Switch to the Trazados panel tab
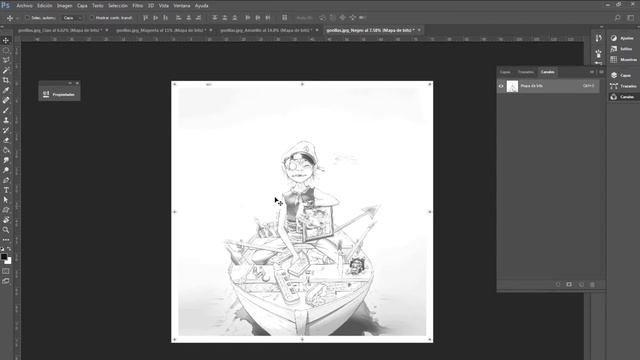The height and width of the screenshot is (360, 640). tap(525, 72)
